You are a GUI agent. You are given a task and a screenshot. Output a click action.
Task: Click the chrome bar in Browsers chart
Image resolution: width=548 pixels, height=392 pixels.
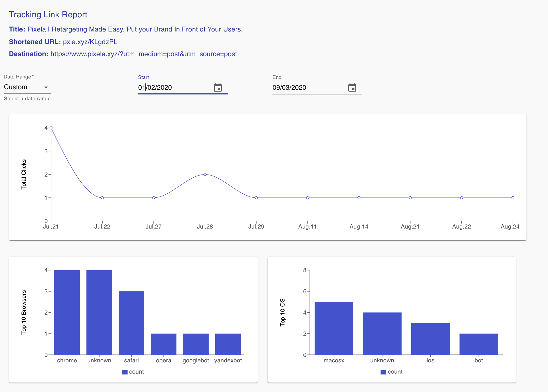coord(67,312)
